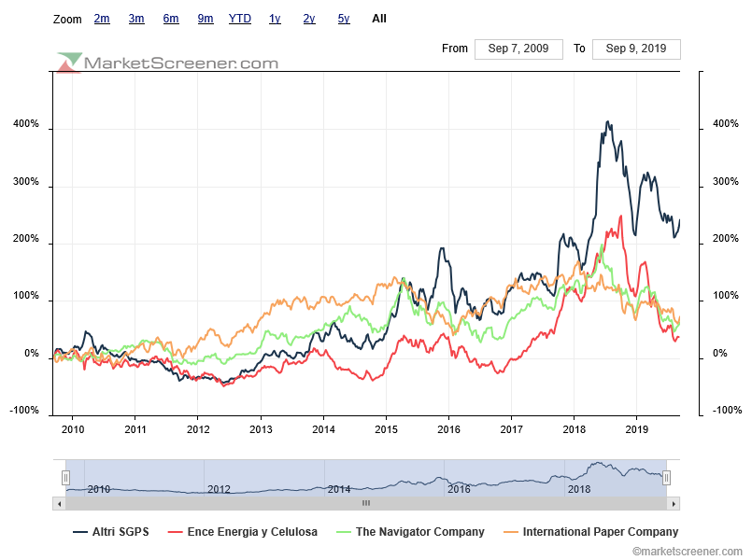Set zoom range to 2m
Viewport: 752px width, 560px height.
tap(102, 19)
